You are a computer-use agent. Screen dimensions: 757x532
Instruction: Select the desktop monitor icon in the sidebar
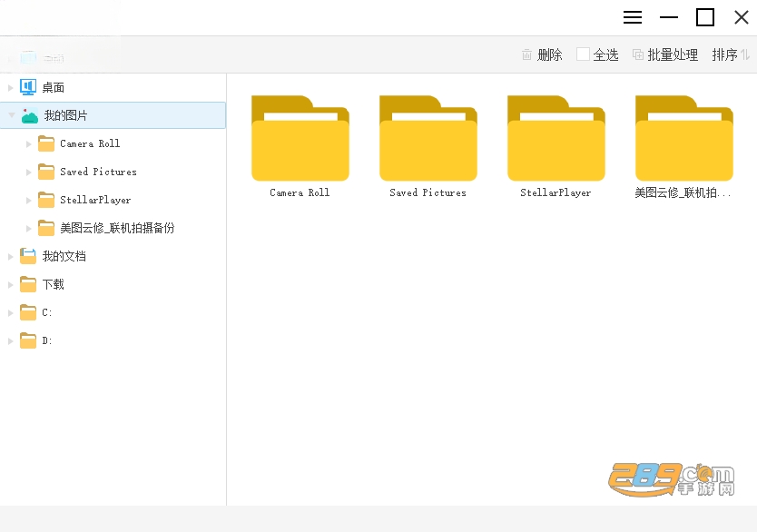(x=28, y=87)
